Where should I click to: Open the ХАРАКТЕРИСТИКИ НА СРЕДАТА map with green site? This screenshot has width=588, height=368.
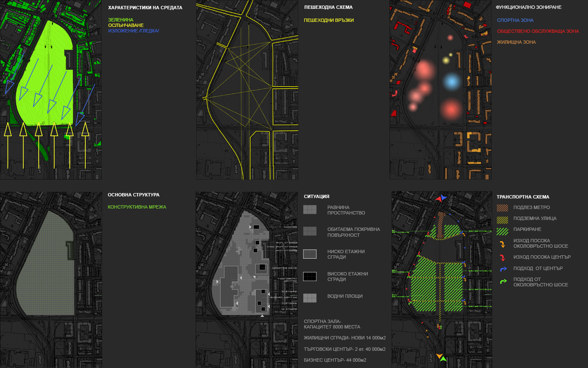(x=51, y=90)
